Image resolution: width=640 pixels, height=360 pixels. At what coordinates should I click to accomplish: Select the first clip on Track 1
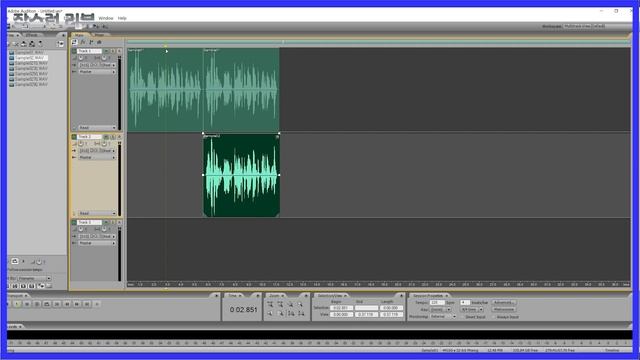point(165,89)
